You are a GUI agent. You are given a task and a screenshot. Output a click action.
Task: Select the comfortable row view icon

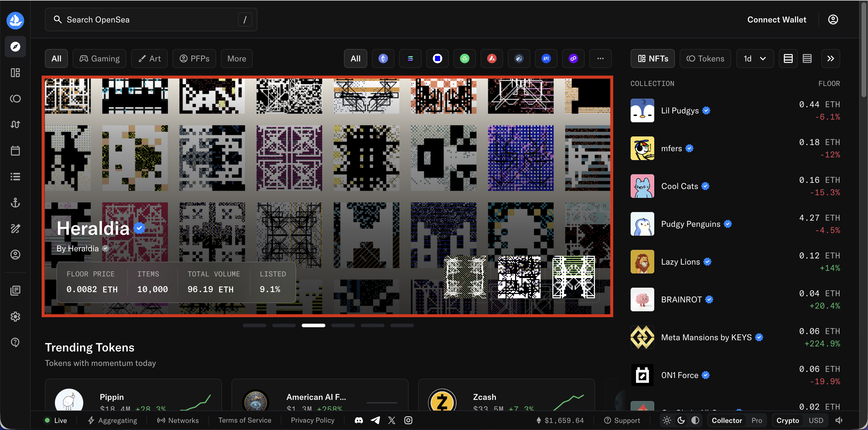tap(788, 59)
